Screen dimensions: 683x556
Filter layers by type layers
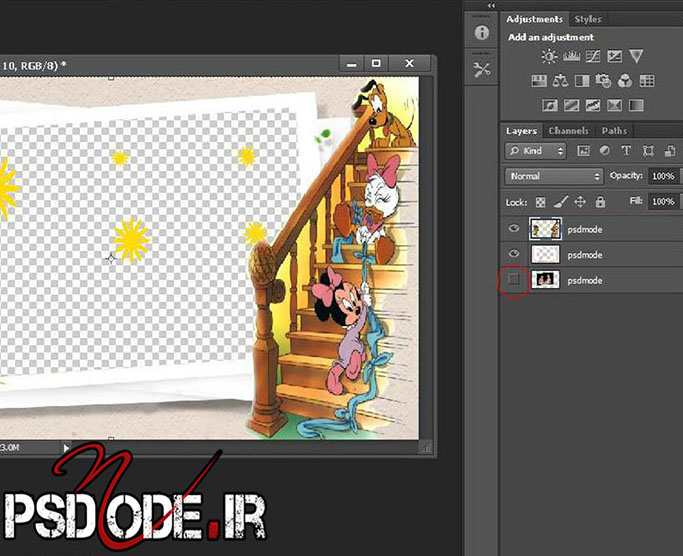click(626, 151)
